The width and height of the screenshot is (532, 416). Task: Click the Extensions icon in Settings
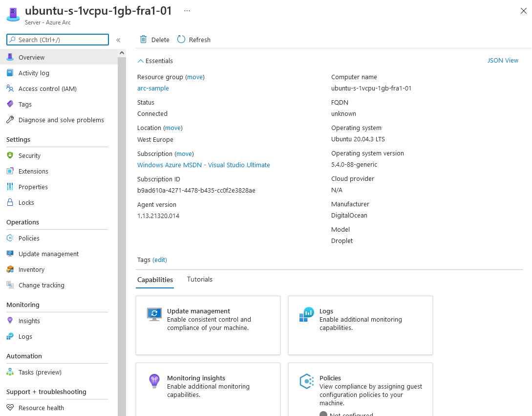click(10, 171)
